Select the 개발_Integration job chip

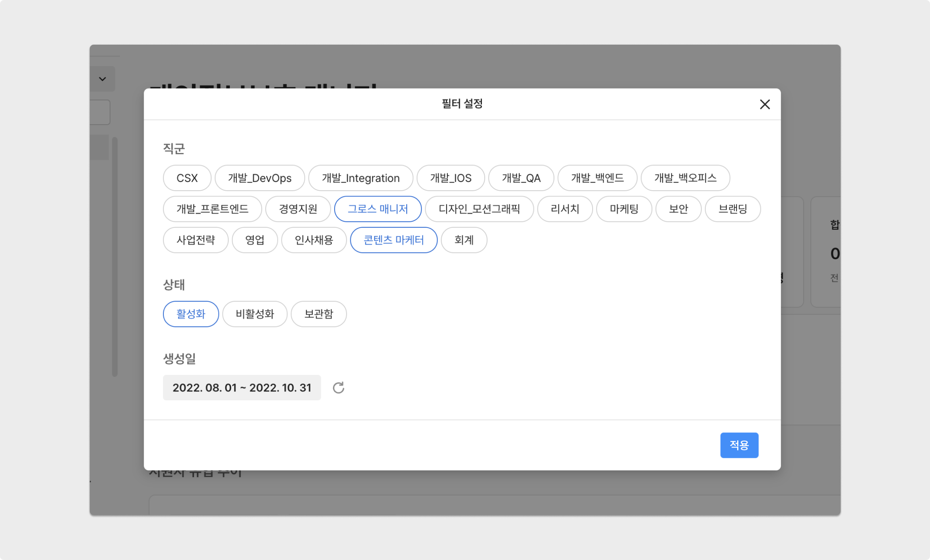click(360, 178)
